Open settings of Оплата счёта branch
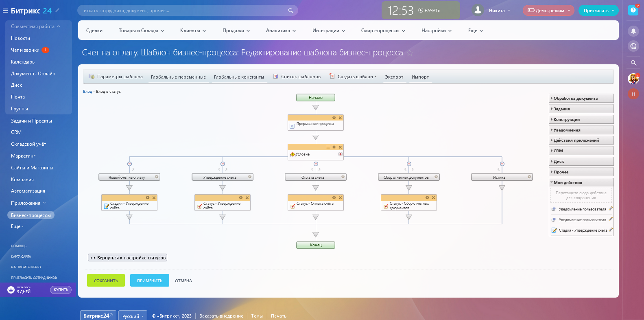The height and width of the screenshot is (320, 644). (x=343, y=177)
